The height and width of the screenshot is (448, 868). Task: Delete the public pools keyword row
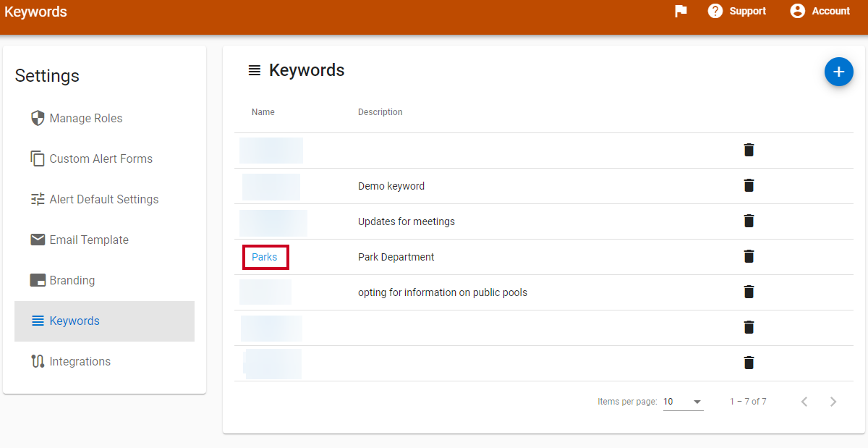(x=749, y=292)
